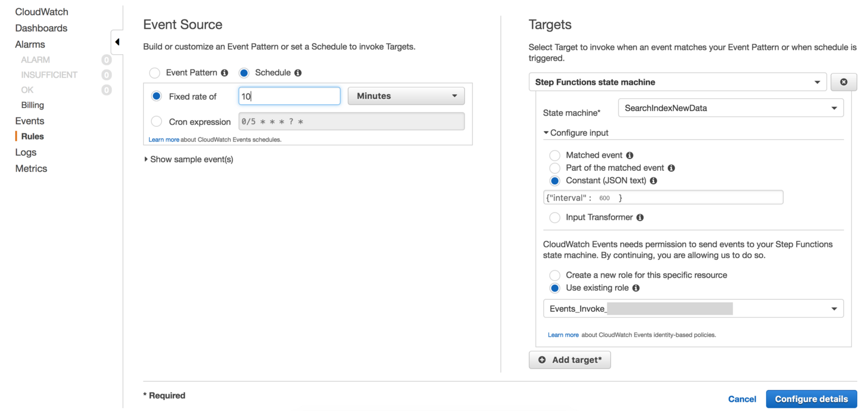Choose the Cron expression radio option
Screen dimensions: 868x411
pyautogui.click(x=156, y=121)
